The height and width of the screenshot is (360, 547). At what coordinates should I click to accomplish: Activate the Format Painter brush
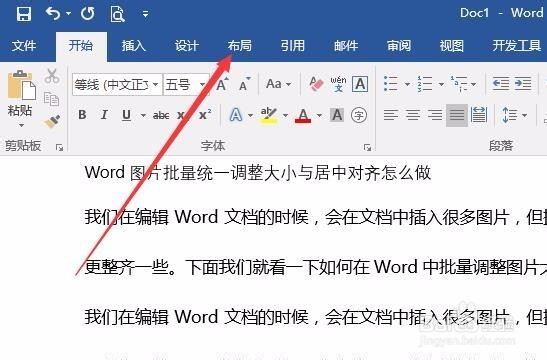pyautogui.click(x=52, y=121)
